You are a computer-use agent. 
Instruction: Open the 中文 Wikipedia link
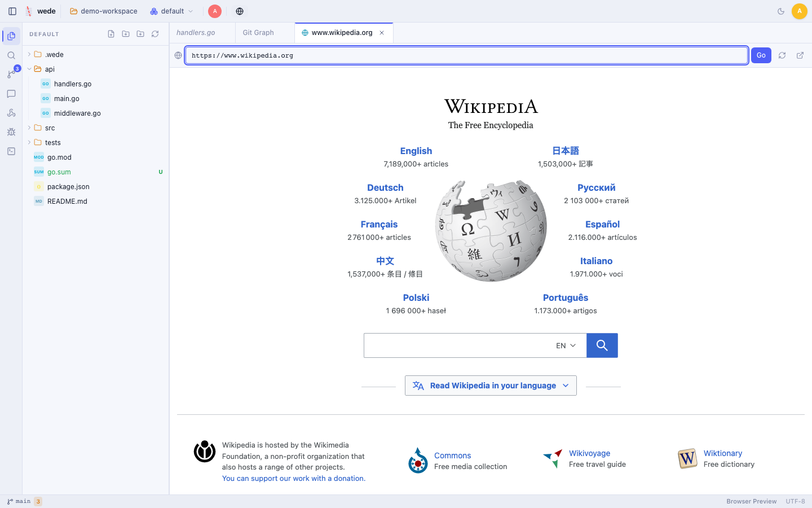[385, 261]
